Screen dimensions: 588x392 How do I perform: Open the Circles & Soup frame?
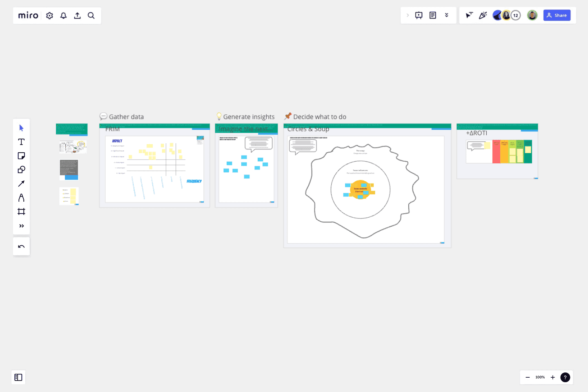coord(308,129)
